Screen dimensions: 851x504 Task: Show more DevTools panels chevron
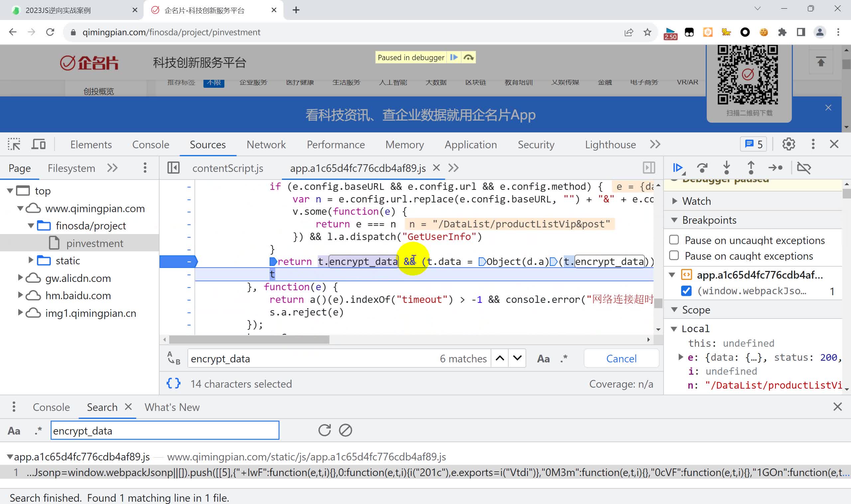point(656,144)
